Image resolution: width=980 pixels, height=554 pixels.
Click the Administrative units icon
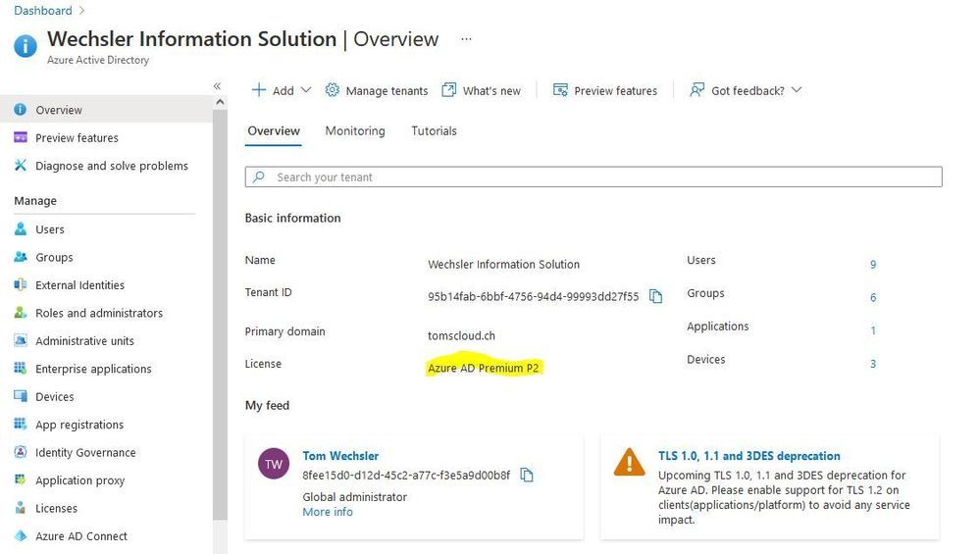click(20, 340)
